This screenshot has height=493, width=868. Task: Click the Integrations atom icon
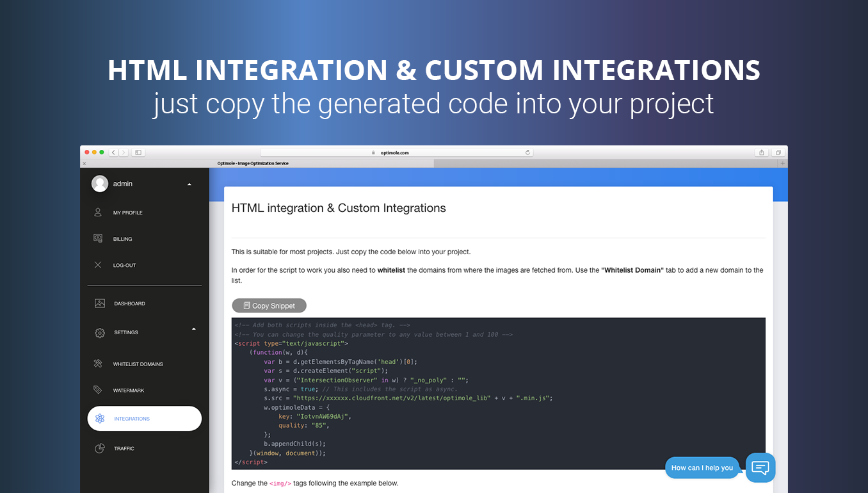pos(100,419)
